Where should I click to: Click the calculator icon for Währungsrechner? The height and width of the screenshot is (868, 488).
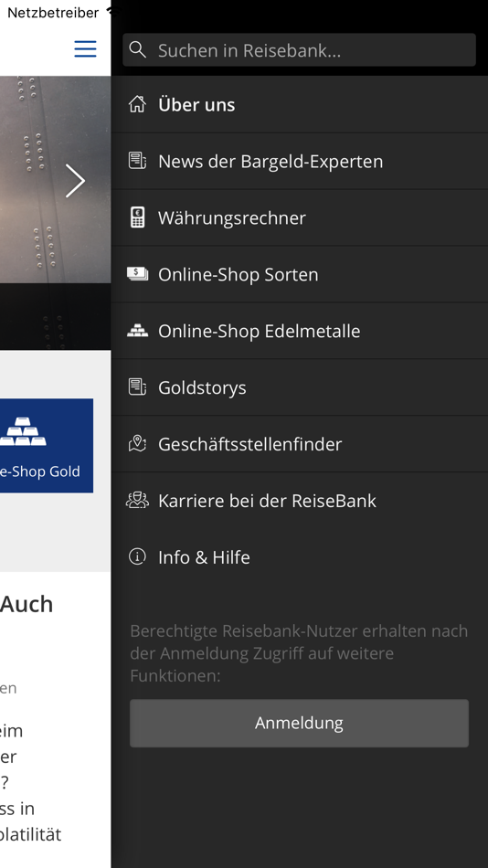point(137,217)
